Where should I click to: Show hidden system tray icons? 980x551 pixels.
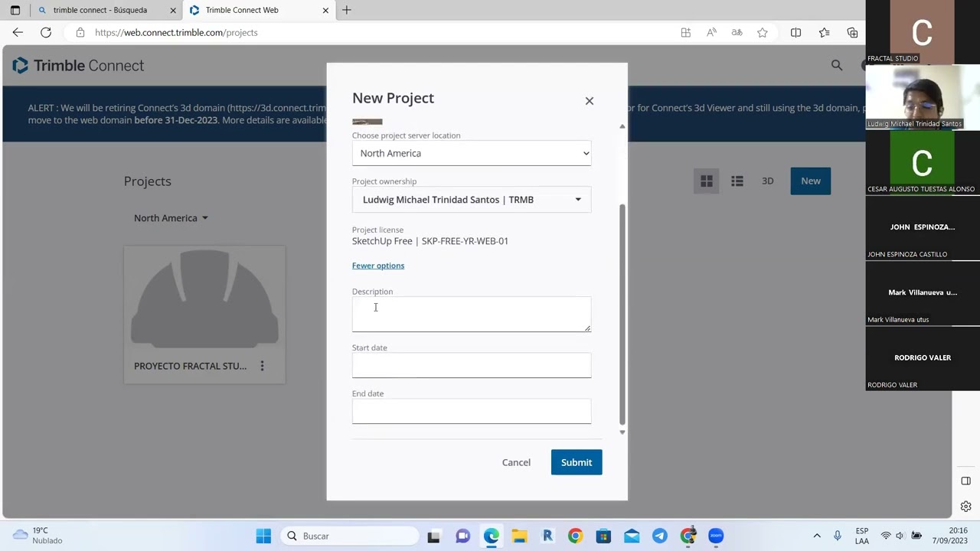[x=817, y=536]
